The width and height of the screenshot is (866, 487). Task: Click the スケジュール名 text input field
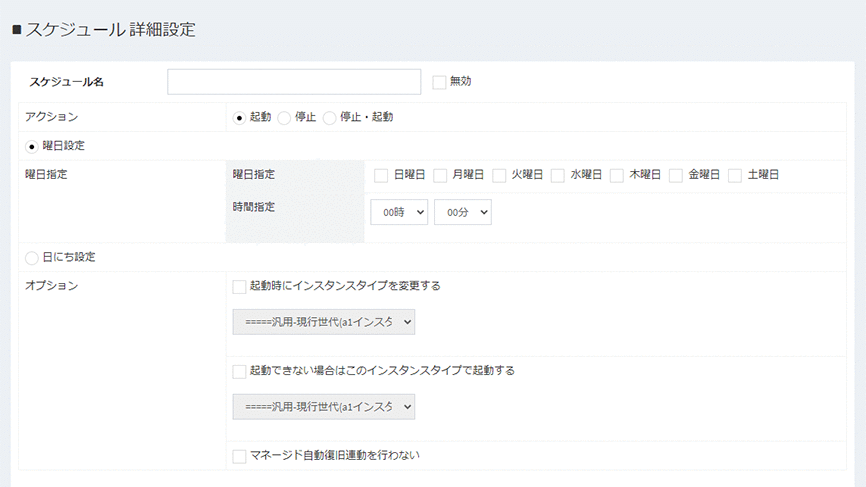coord(294,82)
